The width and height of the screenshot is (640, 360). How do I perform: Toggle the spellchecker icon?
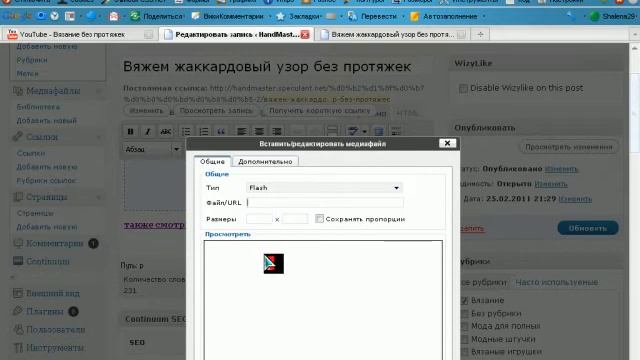[353, 131]
